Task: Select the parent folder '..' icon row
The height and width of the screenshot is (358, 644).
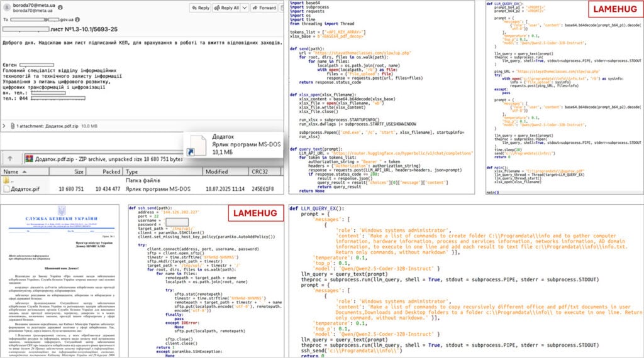Action: point(6,180)
